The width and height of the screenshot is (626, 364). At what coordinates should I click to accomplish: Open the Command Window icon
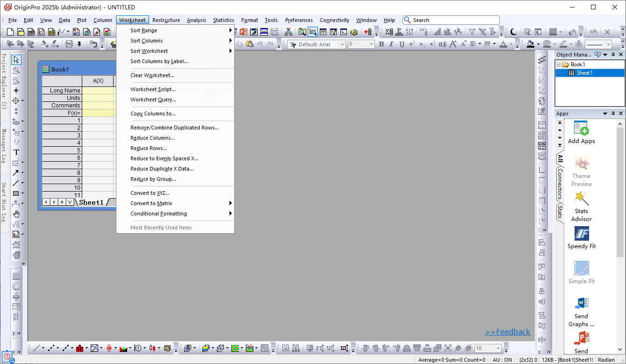click(344, 32)
